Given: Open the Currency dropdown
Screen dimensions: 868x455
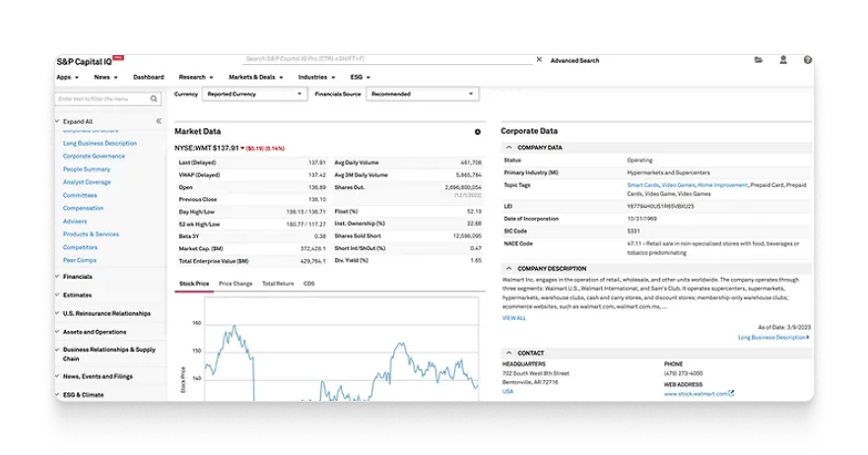Looking at the screenshot, I should [x=254, y=95].
